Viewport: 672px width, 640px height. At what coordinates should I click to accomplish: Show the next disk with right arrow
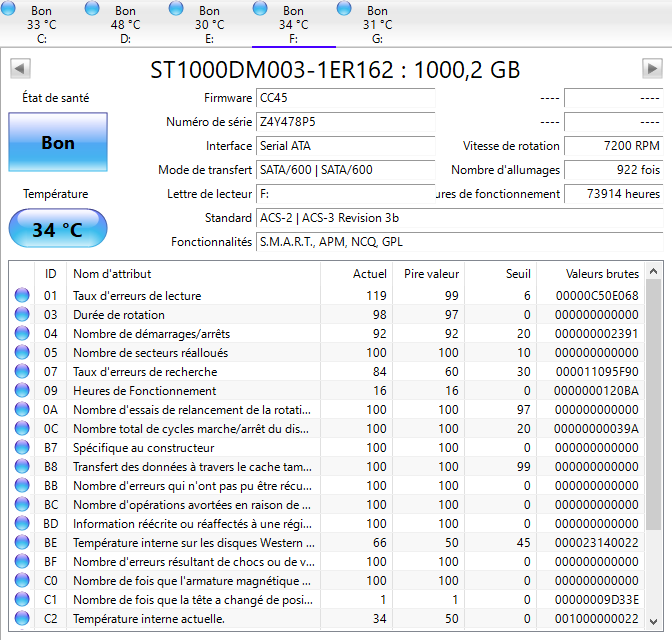(652, 69)
